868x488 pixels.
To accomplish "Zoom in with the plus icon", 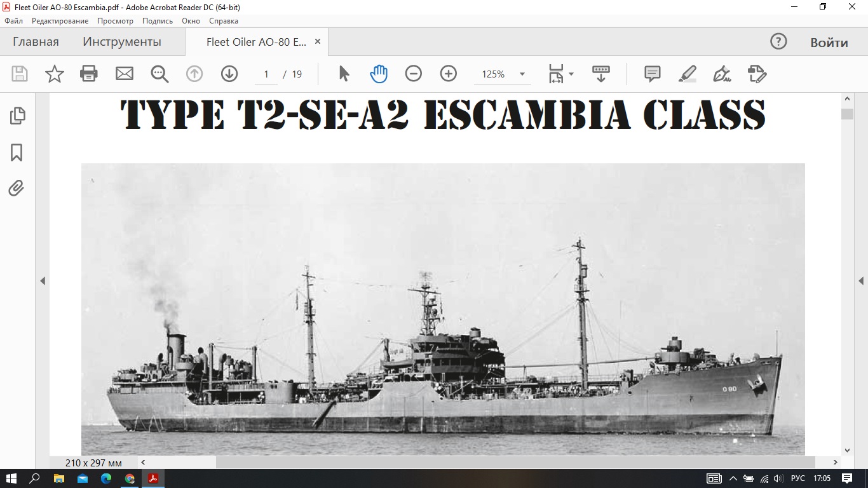I will click(x=449, y=74).
